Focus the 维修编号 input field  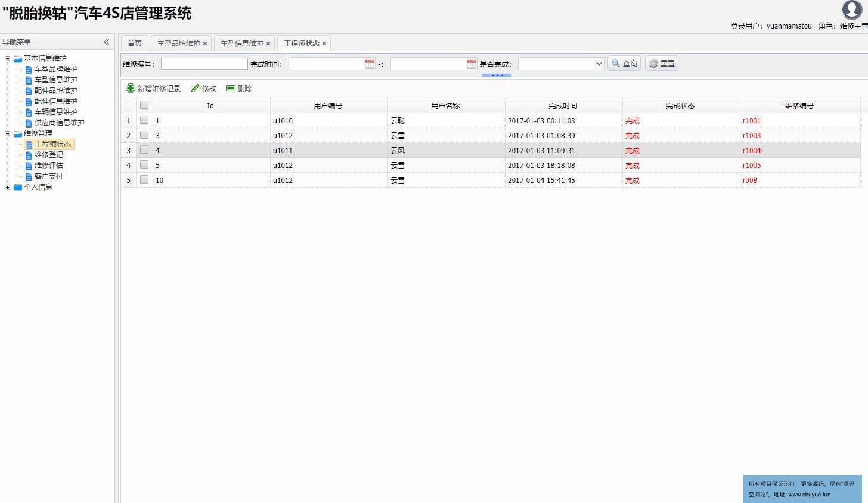(x=204, y=64)
